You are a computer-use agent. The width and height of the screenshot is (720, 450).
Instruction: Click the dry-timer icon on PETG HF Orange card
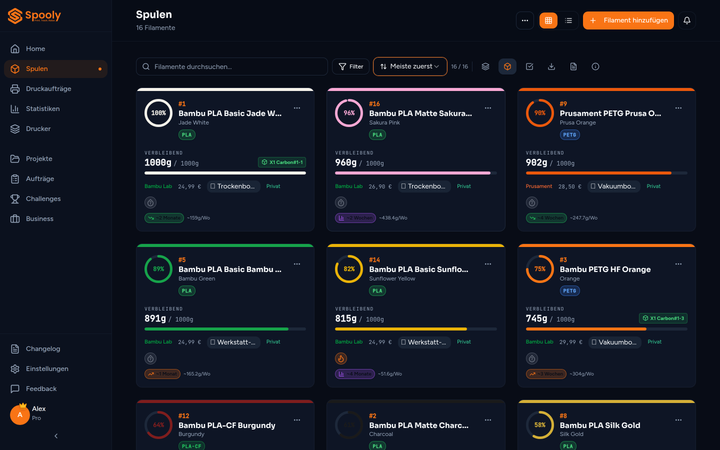point(532,359)
